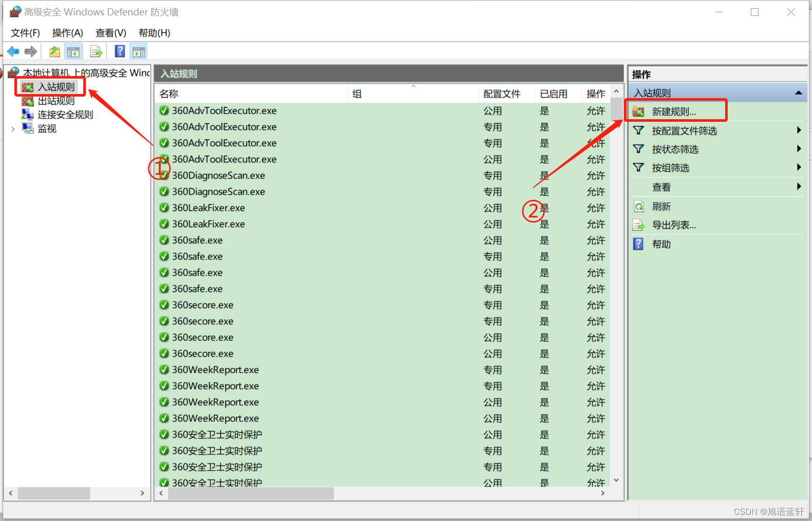Click the 刷新 refresh icon

click(x=638, y=207)
